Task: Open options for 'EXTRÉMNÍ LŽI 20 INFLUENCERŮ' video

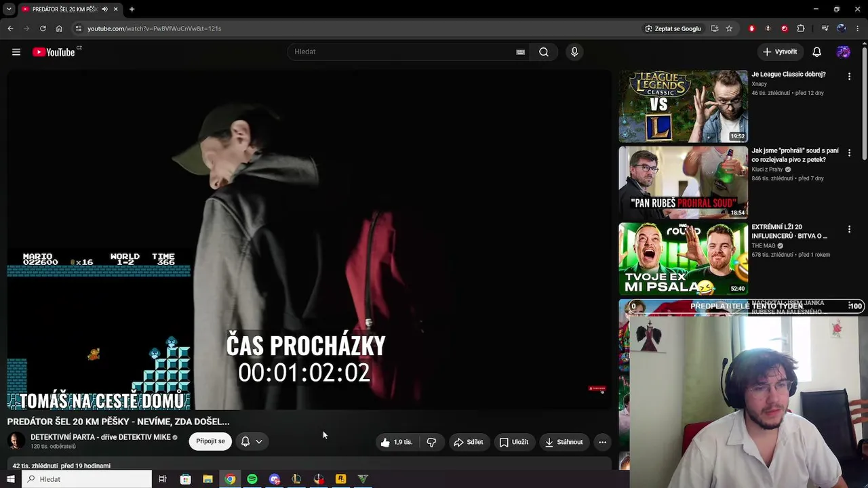Action: [849, 229]
